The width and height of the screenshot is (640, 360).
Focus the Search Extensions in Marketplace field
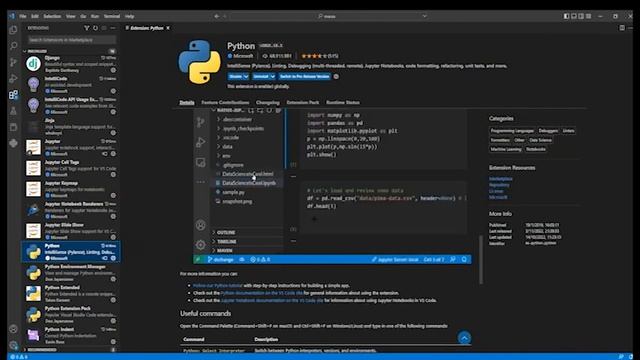72,40
